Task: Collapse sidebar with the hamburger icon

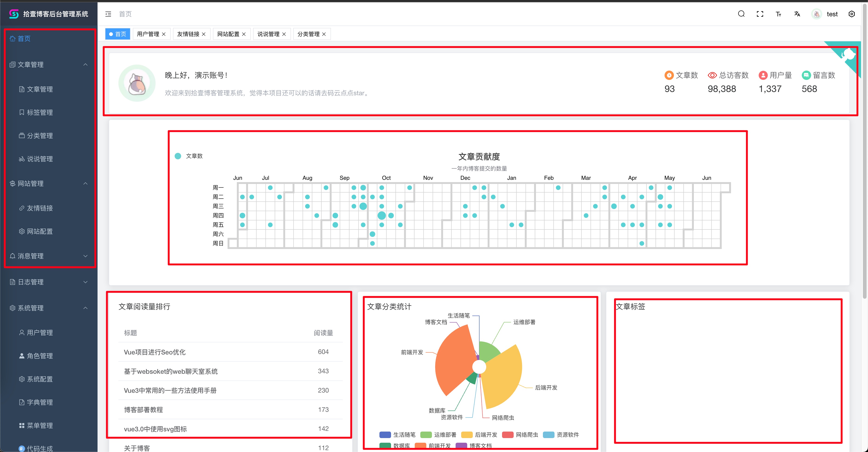Action: 108,14
